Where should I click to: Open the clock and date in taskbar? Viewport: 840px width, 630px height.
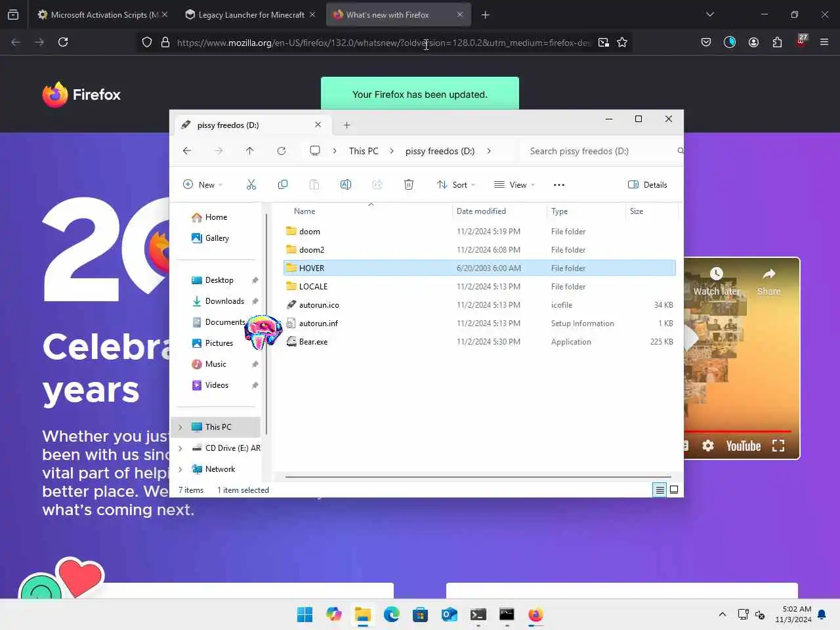[793, 614]
